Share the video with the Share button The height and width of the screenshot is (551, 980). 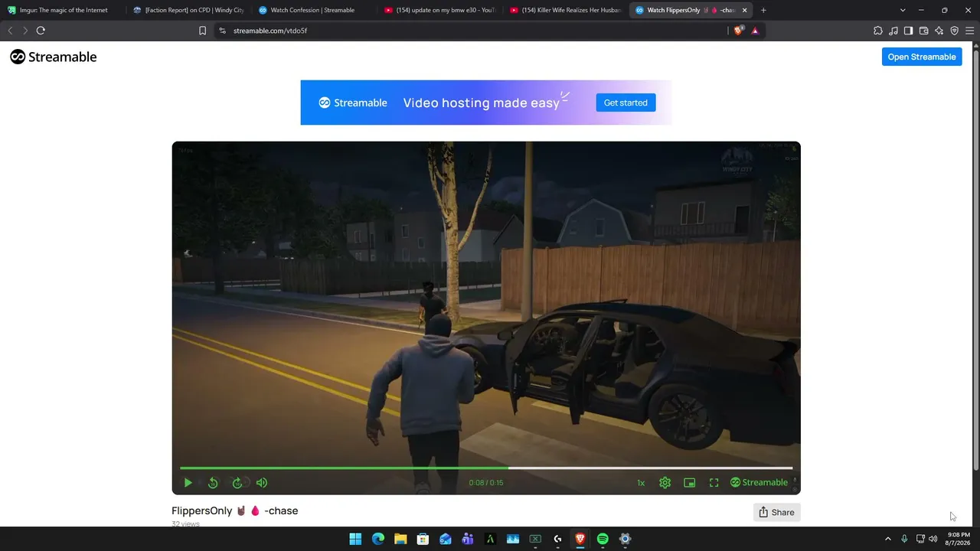[x=776, y=513]
